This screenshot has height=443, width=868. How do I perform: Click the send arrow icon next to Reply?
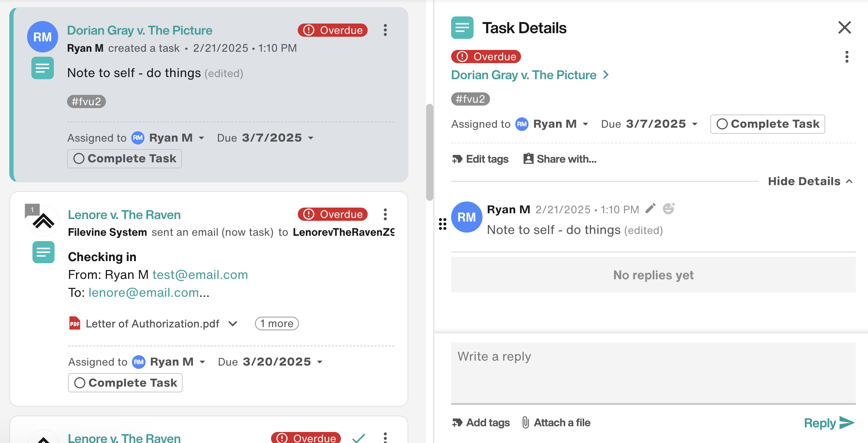(847, 423)
